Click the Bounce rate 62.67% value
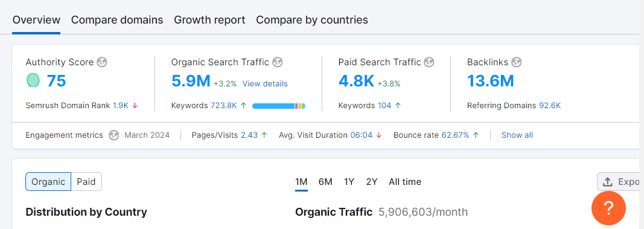 [455, 135]
